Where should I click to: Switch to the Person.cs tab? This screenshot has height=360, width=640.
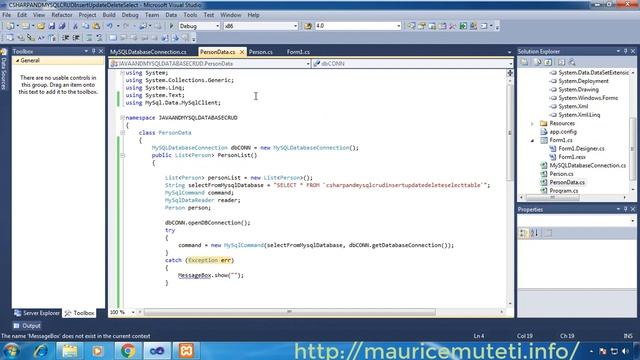(260, 52)
